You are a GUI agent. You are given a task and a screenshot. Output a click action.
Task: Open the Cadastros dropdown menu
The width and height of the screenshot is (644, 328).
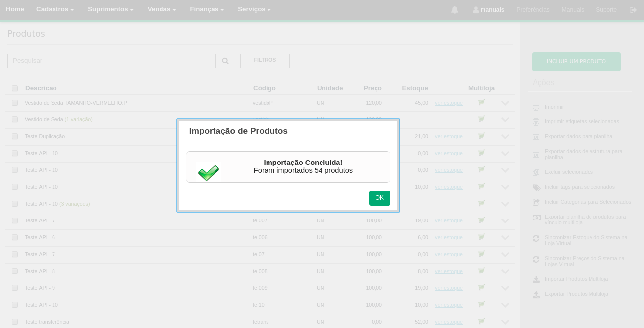(55, 9)
